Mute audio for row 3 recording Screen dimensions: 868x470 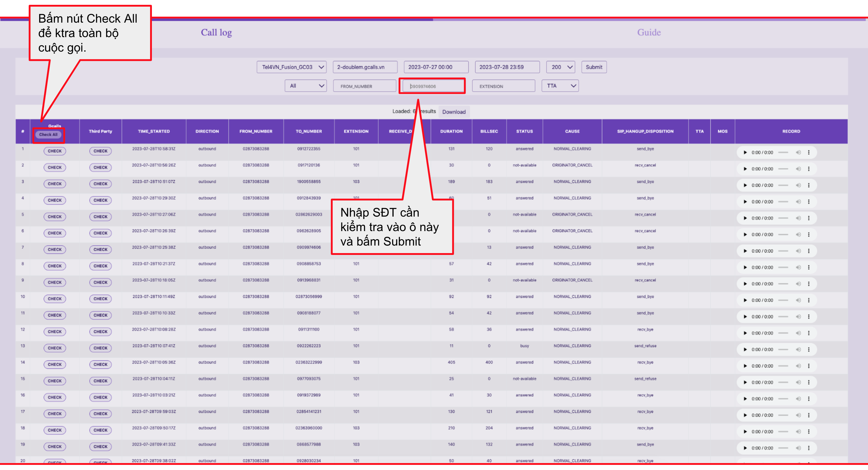click(798, 185)
